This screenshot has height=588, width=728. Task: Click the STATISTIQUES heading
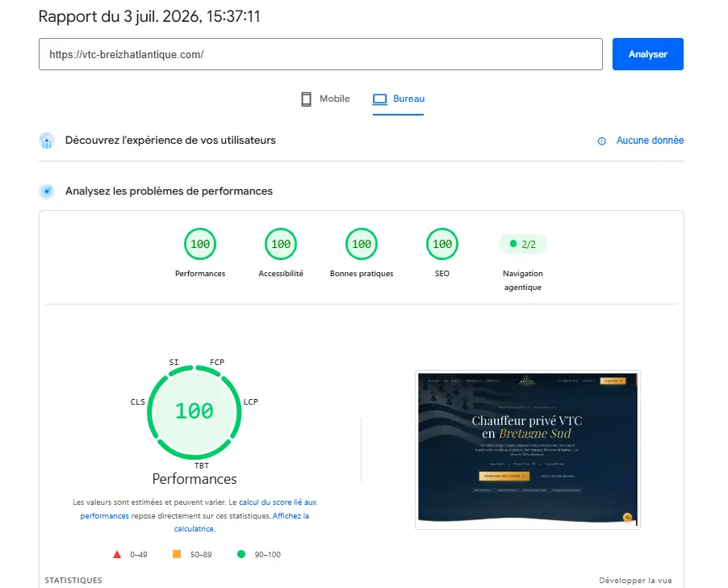click(73, 580)
